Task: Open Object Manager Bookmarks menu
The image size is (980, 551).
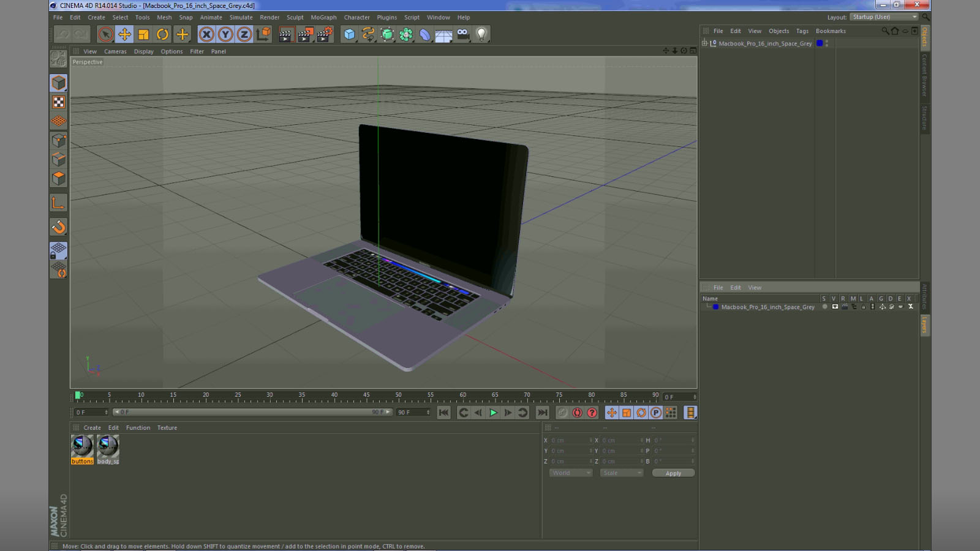Action: 831,31
